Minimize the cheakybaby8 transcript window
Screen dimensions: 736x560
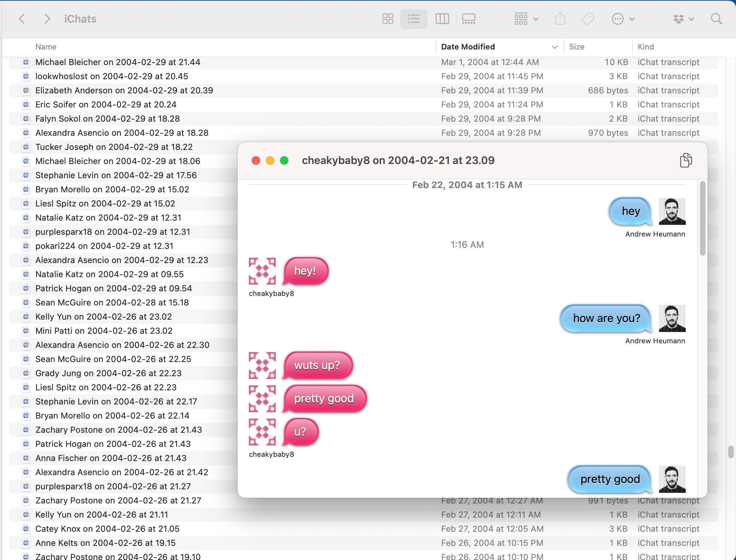point(270,161)
